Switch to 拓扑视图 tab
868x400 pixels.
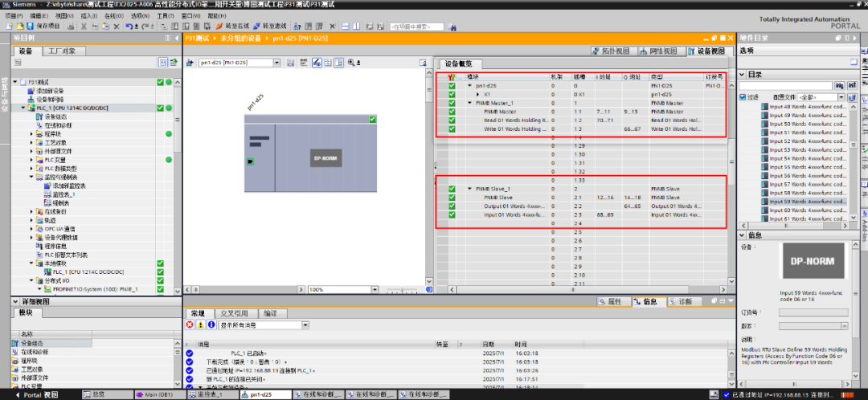(612, 51)
